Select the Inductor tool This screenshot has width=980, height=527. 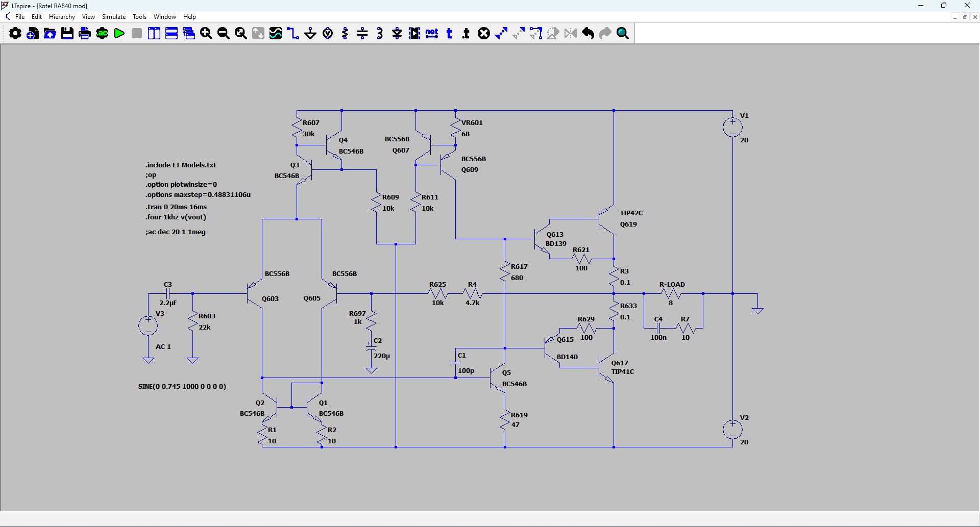tap(380, 34)
